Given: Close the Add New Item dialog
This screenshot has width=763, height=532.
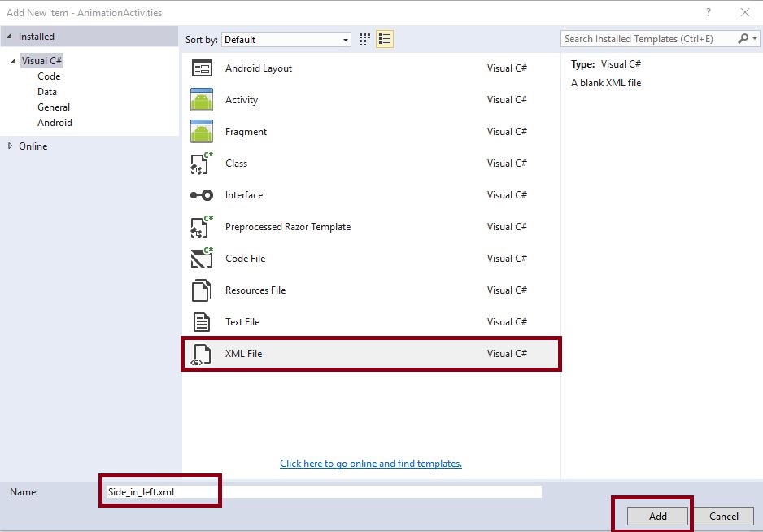Looking at the screenshot, I should [745, 13].
